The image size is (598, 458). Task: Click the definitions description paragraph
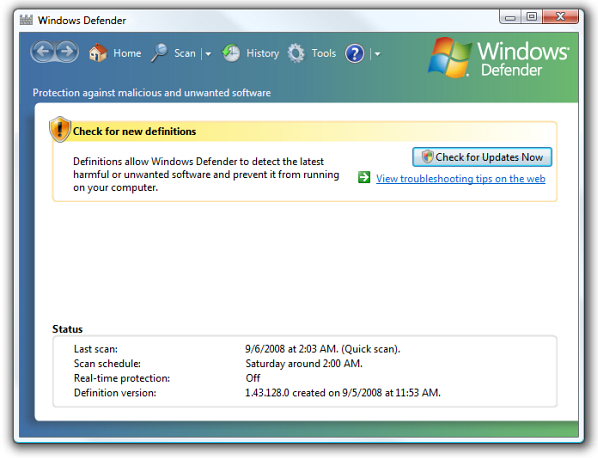[x=206, y=174]
